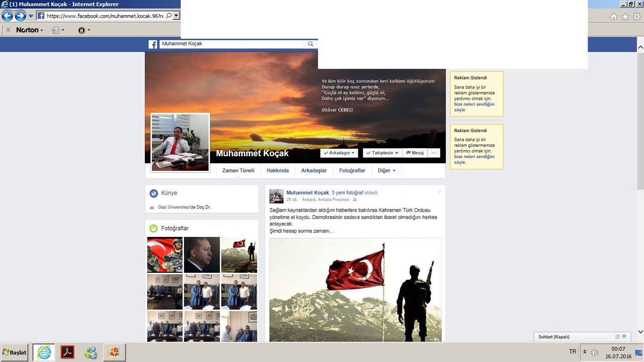Open the Turkish flag soldiers collage photo thumbnail
This screenshot has height=362, width=644.
(165, 255)
